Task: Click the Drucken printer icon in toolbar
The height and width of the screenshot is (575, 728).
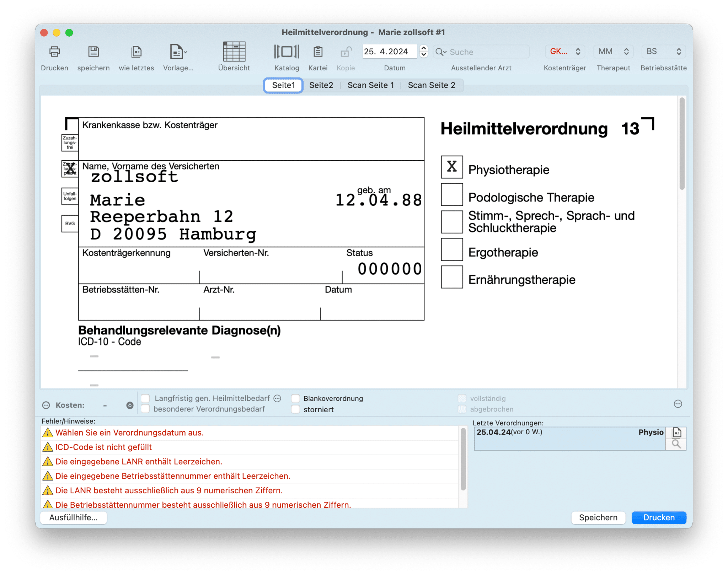Action: pos(54,52)
